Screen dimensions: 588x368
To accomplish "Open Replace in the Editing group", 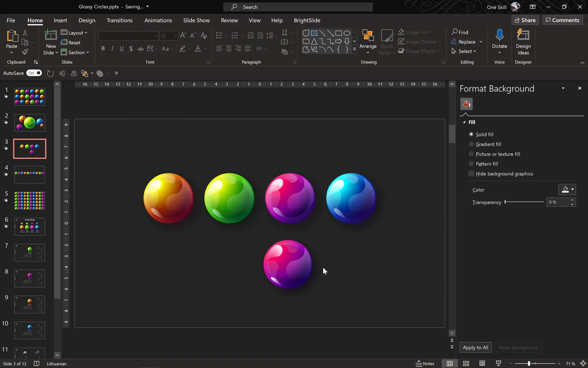I will point(467,42).
